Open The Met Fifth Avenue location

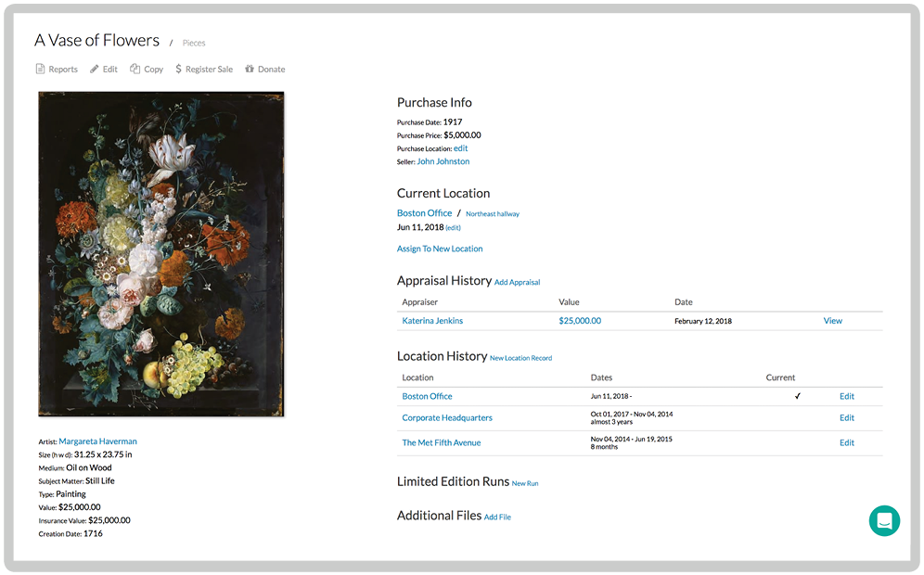click(x=441, y=442)
